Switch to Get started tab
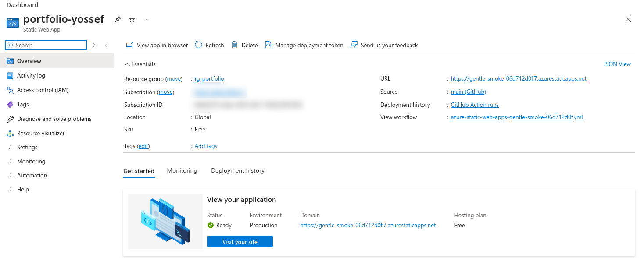The height and width of the screenshot is (258, 644). 139,171
